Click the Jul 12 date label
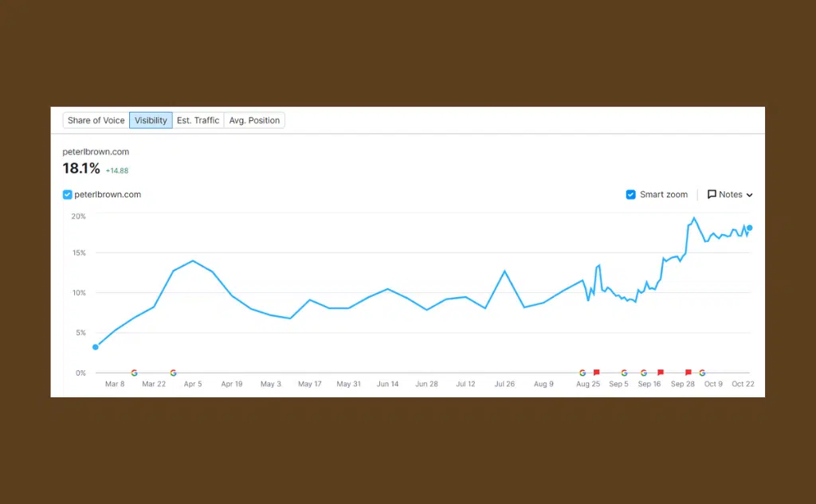This screenshot has height=504, width=816. [465, 384]
